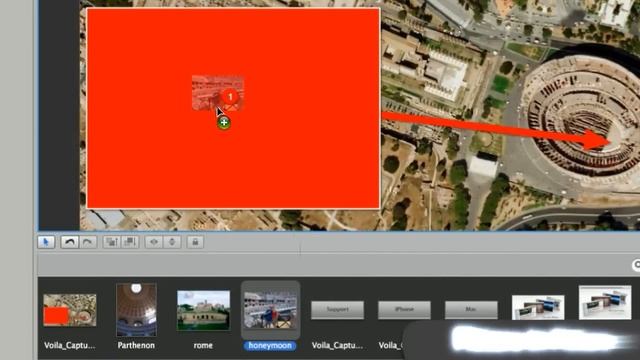Select the rightmost product boxes thumbnail
Image resolution: width=640 pixels, height=360 pixels.
pos(605,302)
